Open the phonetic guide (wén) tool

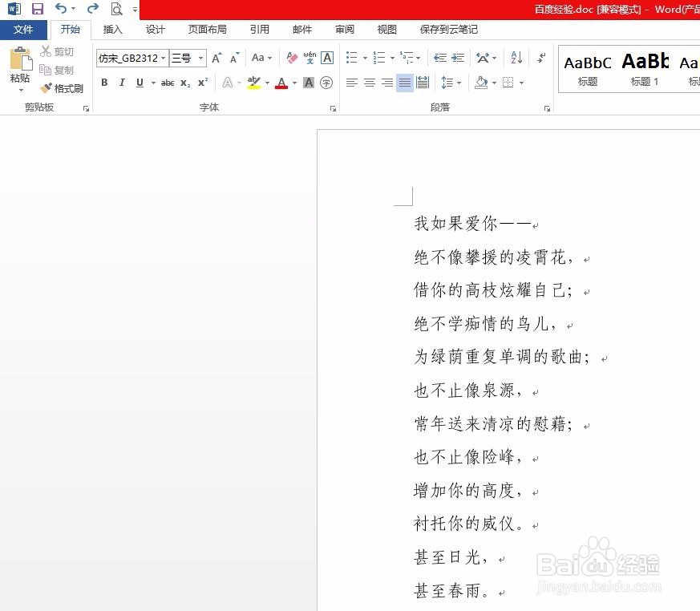(x=310, y=58)
